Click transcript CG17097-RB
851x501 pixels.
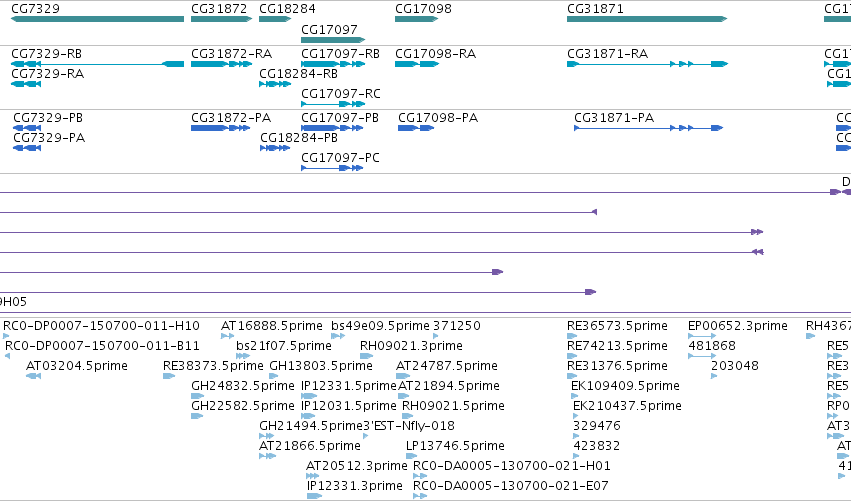333,64
